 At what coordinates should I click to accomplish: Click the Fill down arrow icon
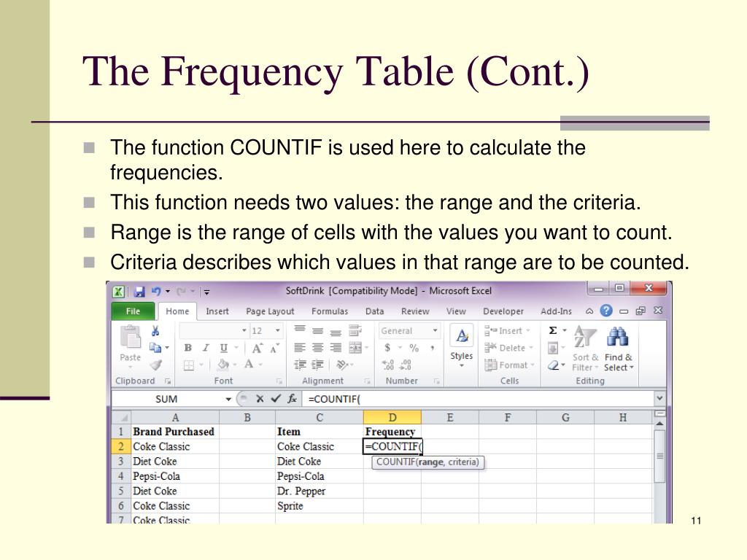coord(553,348)
